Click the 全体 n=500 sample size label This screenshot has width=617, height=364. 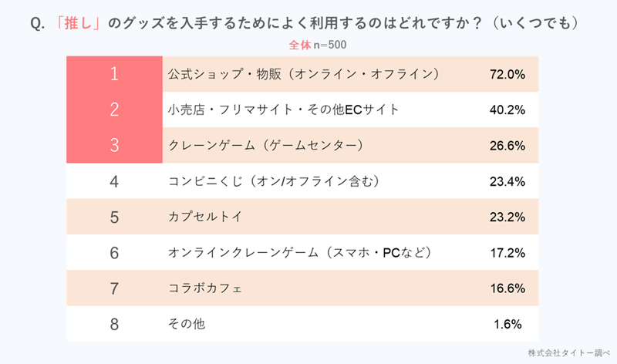(x=308, y=45)
